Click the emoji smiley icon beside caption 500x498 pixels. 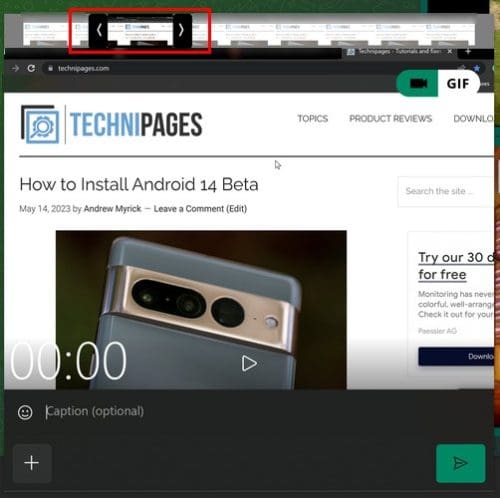click(x=25, y=412)
